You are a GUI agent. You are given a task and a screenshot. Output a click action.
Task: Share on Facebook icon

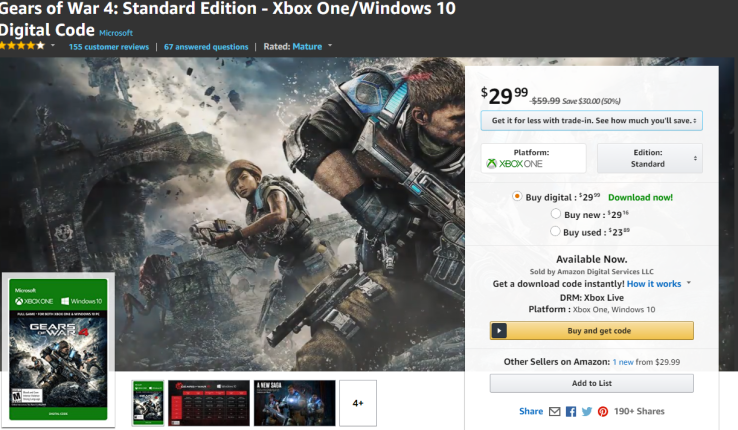(x=571, y=412)
